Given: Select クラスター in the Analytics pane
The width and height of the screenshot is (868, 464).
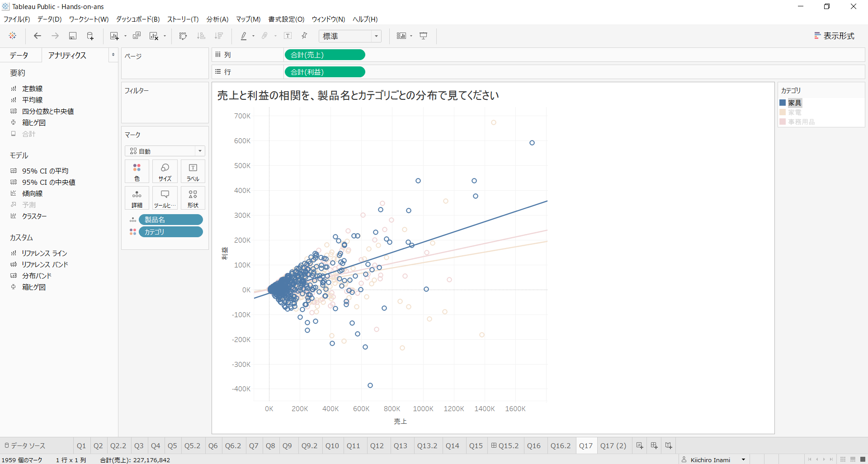Looking at the screenshot, I should pos(34,216).
